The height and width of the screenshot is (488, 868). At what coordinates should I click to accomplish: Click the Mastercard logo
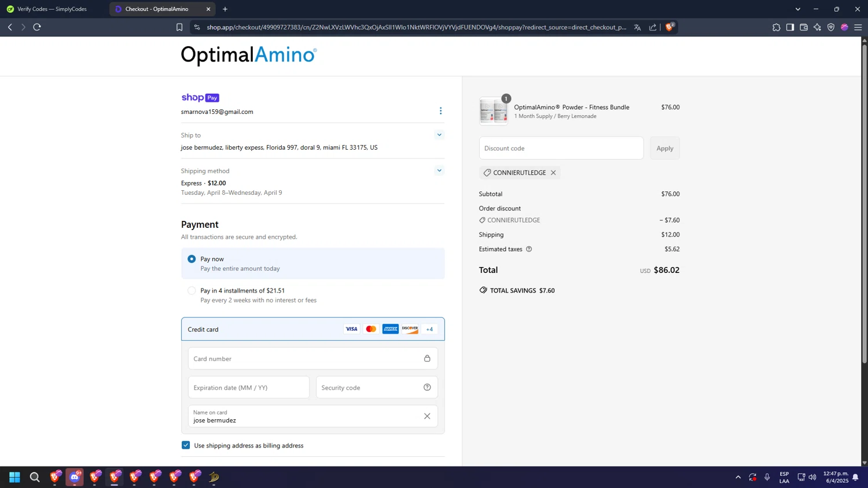pos(371,329)
